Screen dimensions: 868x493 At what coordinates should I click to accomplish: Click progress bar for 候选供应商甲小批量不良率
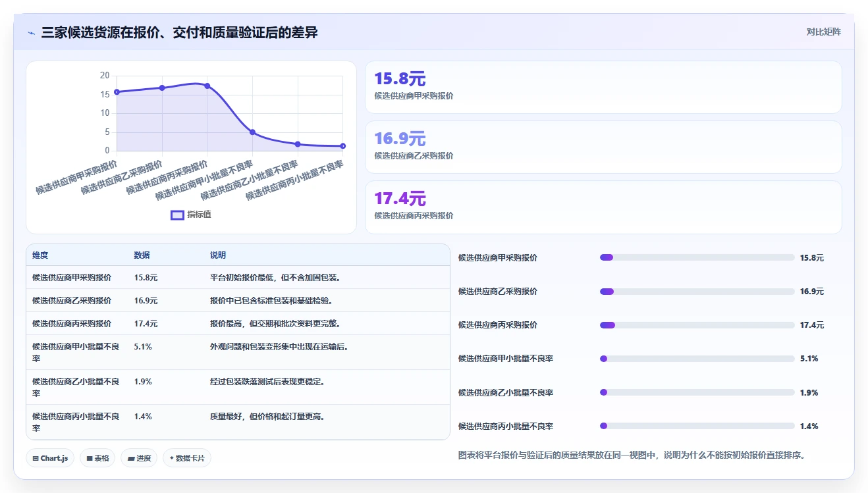point(697,359)
